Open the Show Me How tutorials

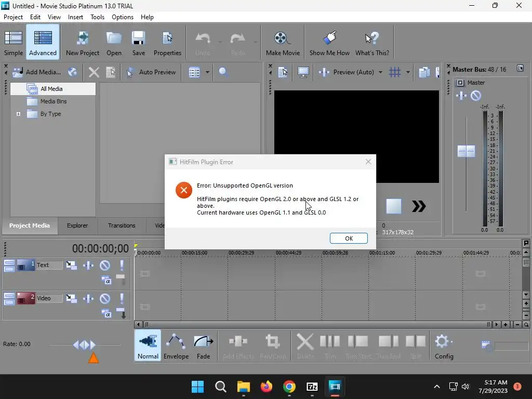tap(329, 43)
